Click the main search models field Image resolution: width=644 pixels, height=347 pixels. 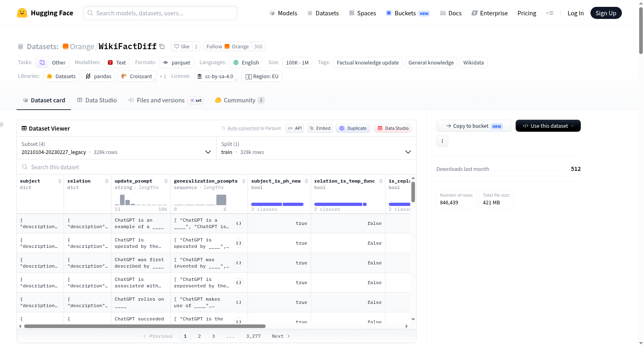160,13
